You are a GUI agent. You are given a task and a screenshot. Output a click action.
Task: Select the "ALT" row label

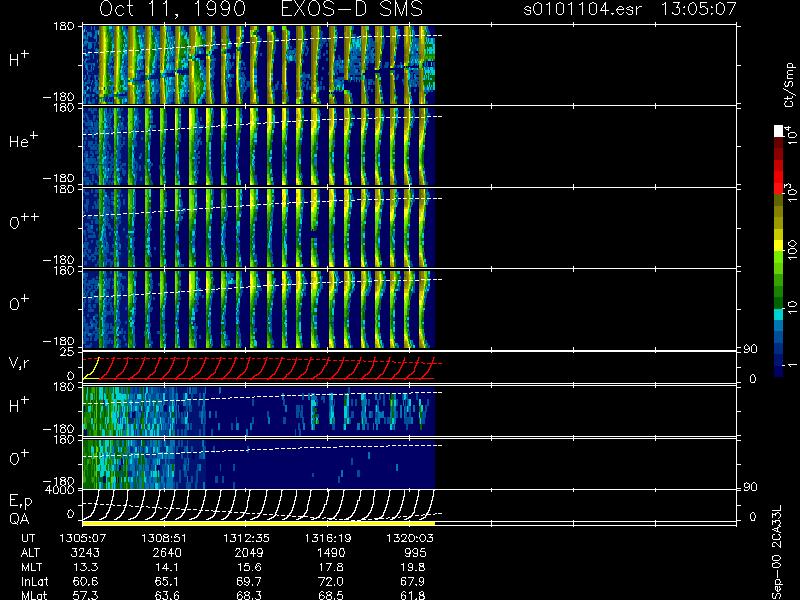tap(30, 553)
